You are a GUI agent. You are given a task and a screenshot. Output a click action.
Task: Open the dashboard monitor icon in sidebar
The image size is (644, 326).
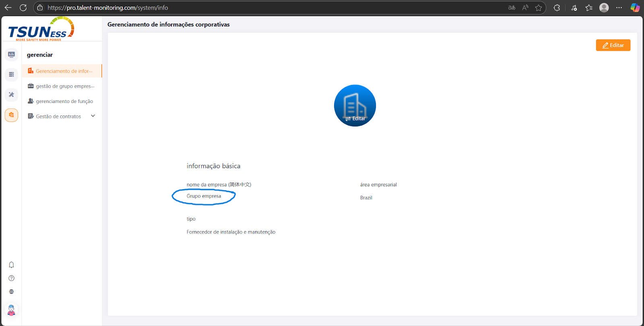[x=11, y=54]
